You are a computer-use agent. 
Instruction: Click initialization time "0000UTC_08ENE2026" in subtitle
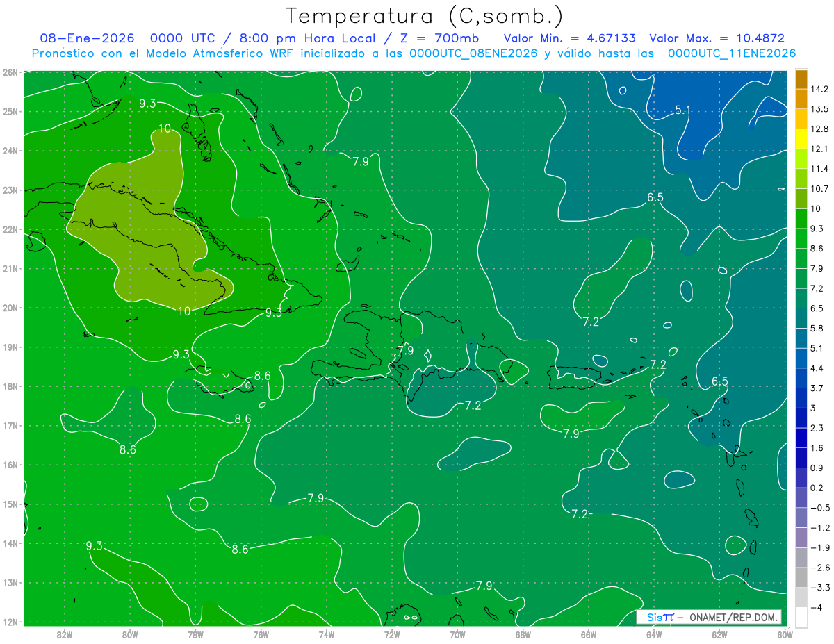[x=473, y=53]
